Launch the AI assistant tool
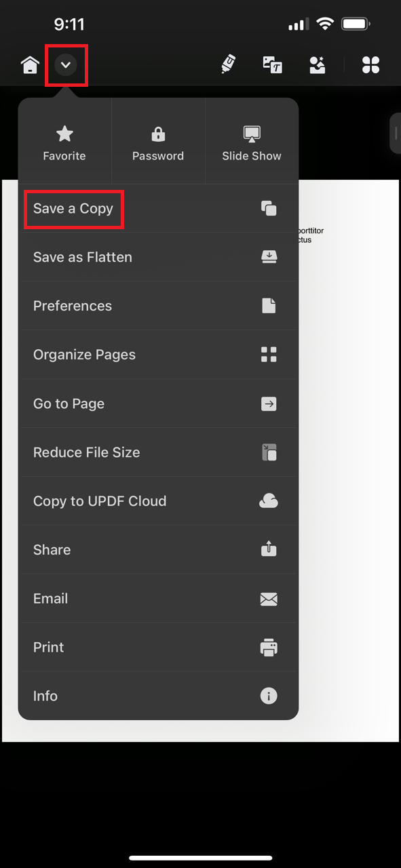This screenshot has height=868, width=401. click(x=317, y=64)
